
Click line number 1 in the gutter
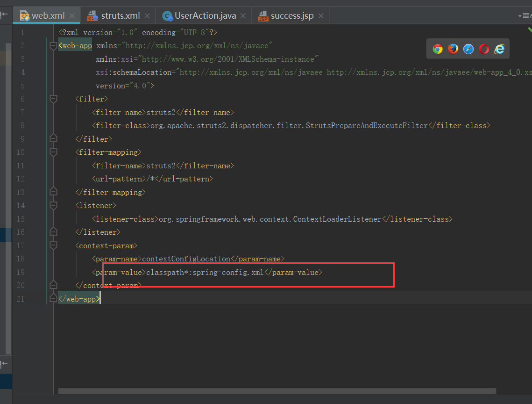pyautogui.click(x=22, y=33)
